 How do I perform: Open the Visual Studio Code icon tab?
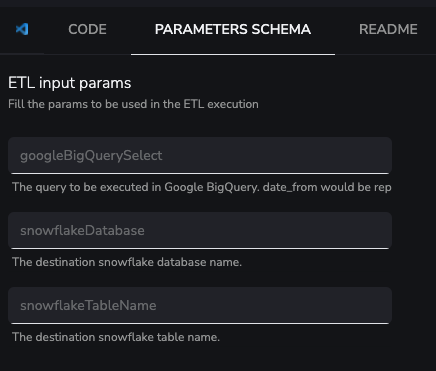(22, 29)
